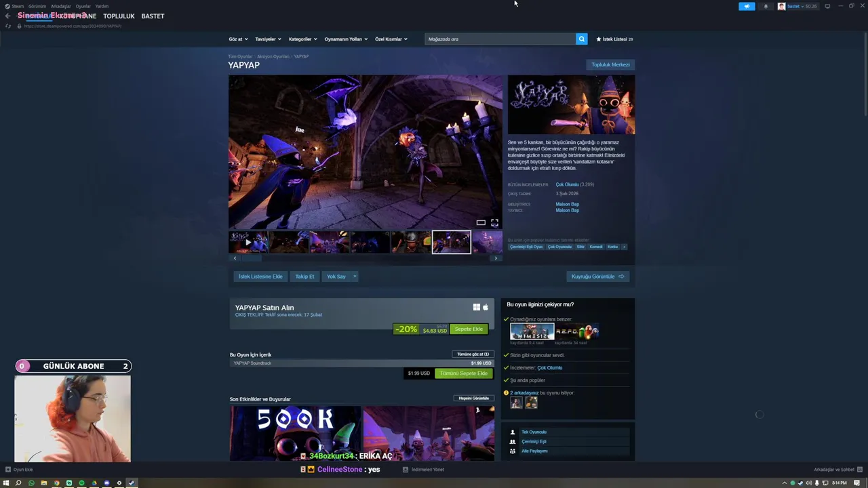Open the Arkadaşlar menu

[61, 6]
